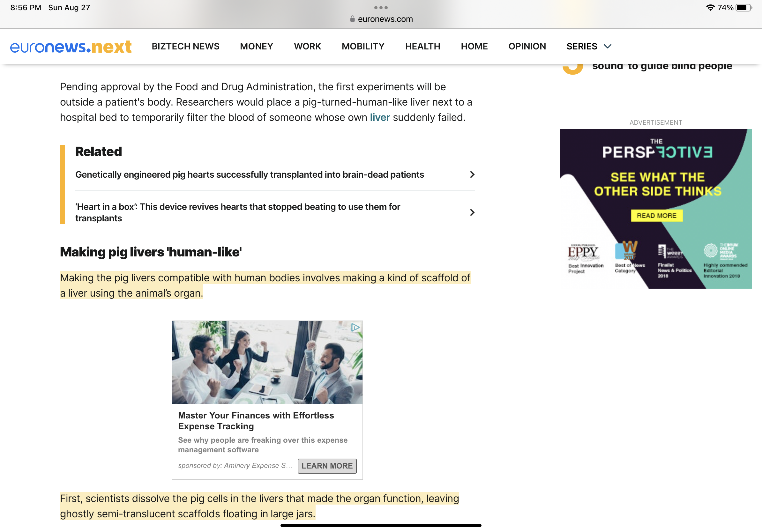
Task: Tap the 'sponsored by: Aminery Expense' text
Action: pyautogui.click(x=235, y=466)
